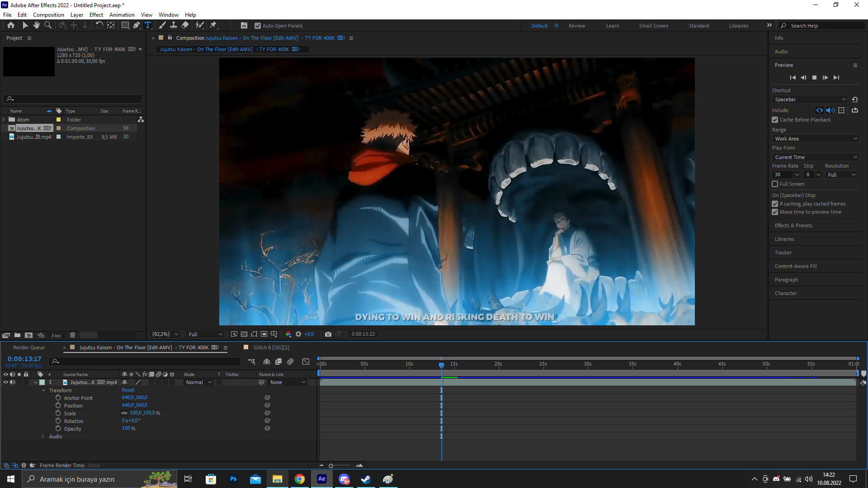Disable Move time to preview time
The image size is (868, 488).
point(775,212)
